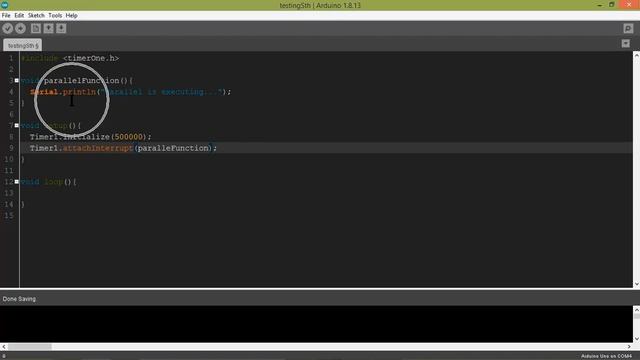Image resolution: width=640 pixels, height=360 pixels.
Task: Collapse the parallelFunction code fold at line 3
Action: click(17, 80)
